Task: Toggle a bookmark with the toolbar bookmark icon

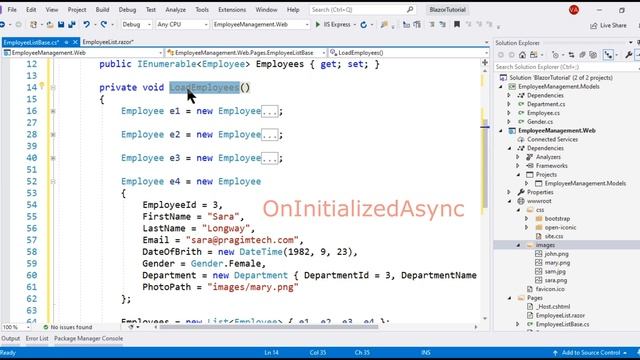Action: point(457,24)
